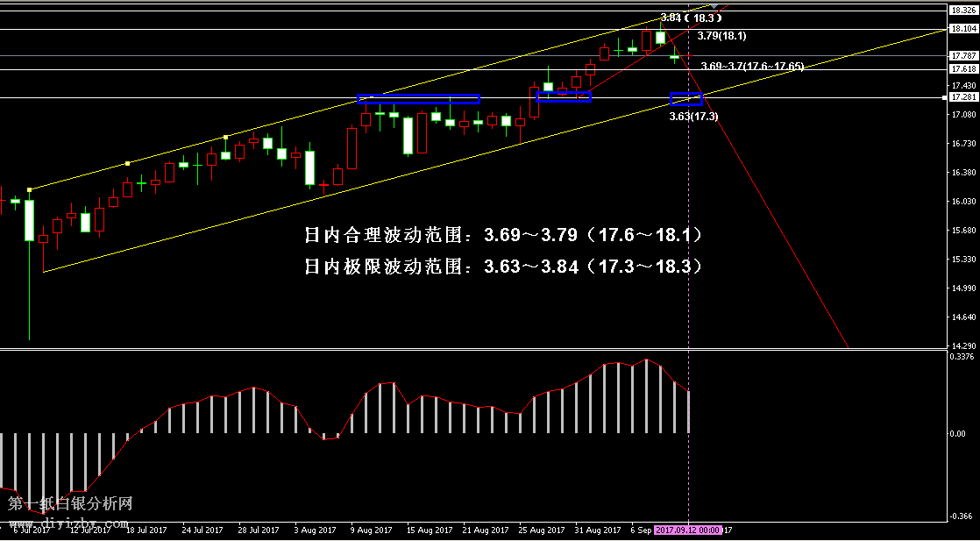
Task: Select the 日内极限波动范围 text line
Action: click(x=503, y=267)
